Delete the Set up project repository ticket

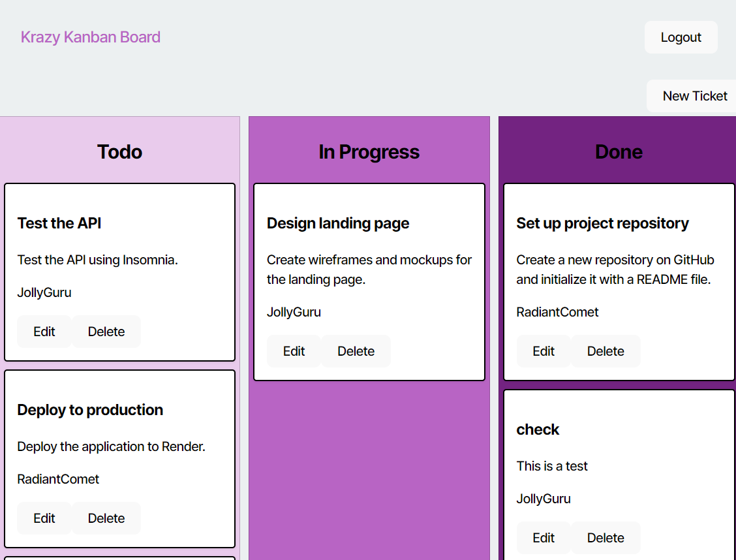[606, 351]
